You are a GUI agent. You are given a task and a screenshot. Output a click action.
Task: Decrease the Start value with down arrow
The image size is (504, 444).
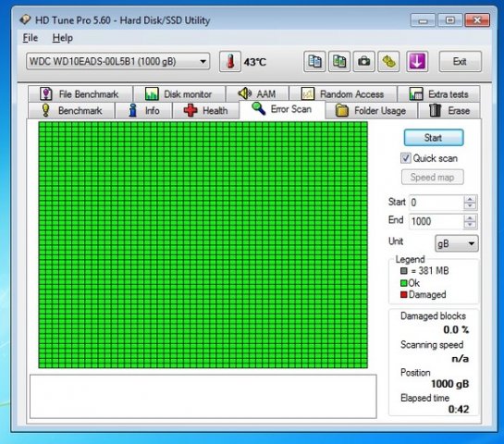tap(470, 205)
